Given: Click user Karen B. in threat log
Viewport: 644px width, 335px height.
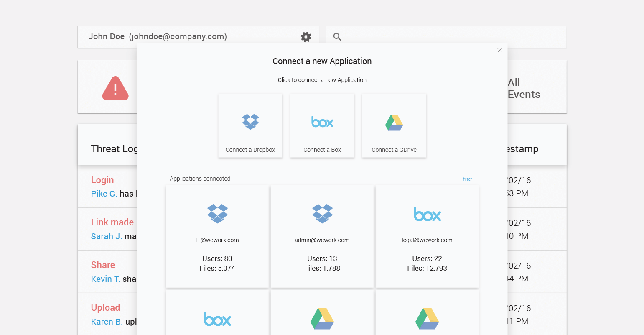Looking at the screenshot, I should [x=107, y=322].
